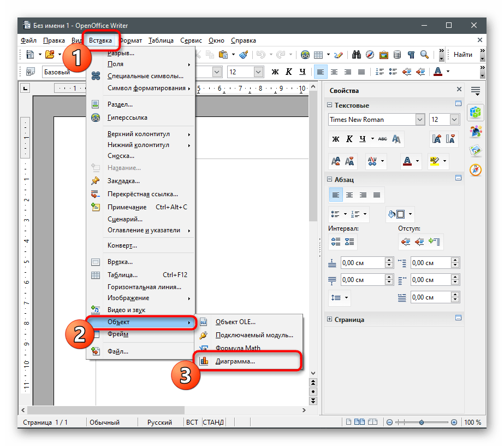Open the Формат menu
This screenshot has height=446, width=504.
pos(131,40)
